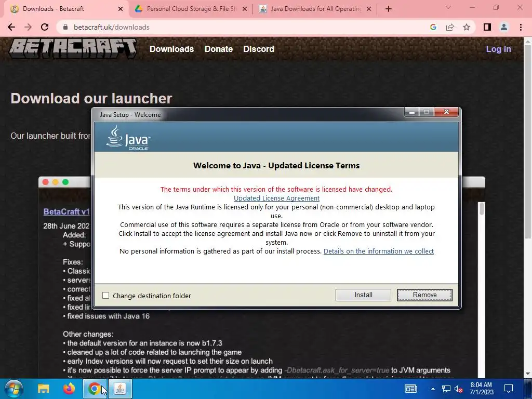Switch to the Java Downloads tab
The height and width of the screenshot is (399, 532).
pos(315,9)
